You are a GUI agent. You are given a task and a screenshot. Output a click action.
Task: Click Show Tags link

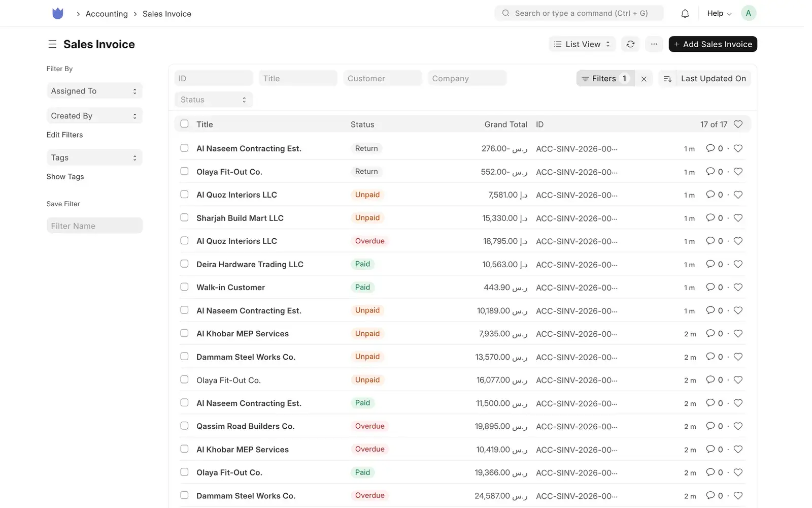[x=65, y=177]
